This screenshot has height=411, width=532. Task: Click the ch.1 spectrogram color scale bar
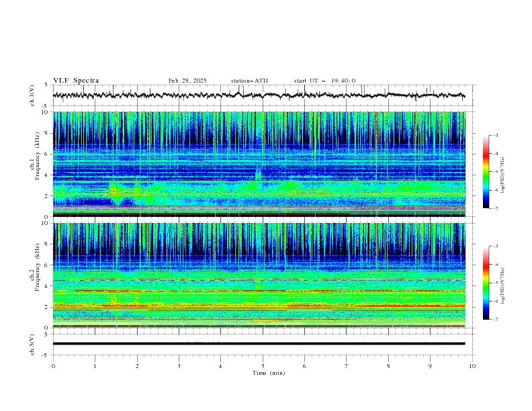[486, 172]
